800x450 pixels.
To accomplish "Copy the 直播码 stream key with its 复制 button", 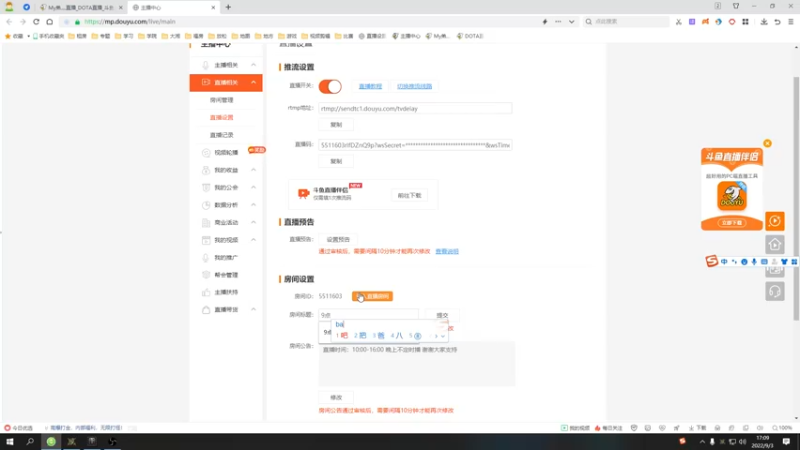I will pyautogui.click(x=336, y=161).
